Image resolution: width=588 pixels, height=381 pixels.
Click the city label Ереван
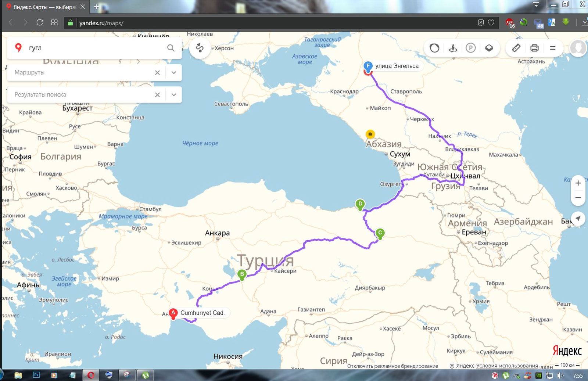474,232
